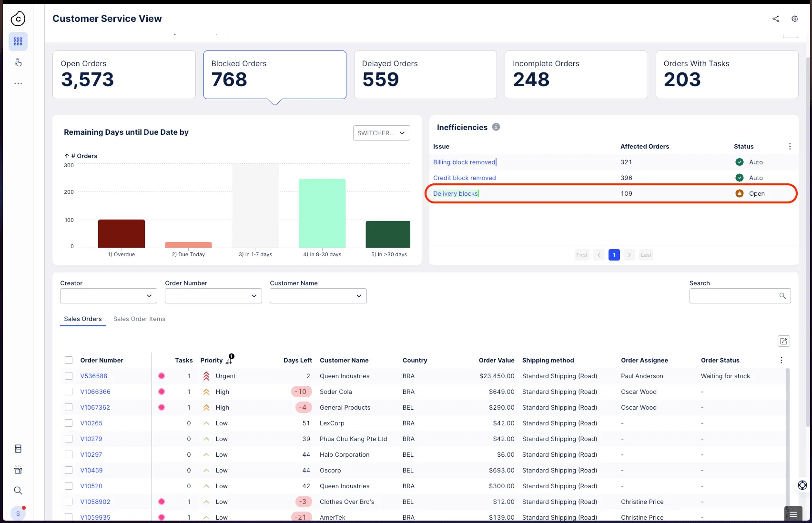Viewport: 812px width, 523px height.
Task: Expand the SWITCHER dropdown on chart
Action: 382,133
